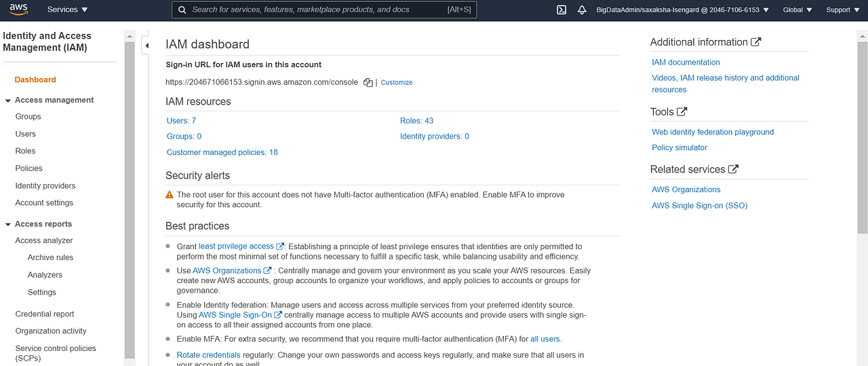This screenshot has height=366, width=868.
Task: Open the Policy simulator link
Action: pyautogui.click(x=679, y=147)
